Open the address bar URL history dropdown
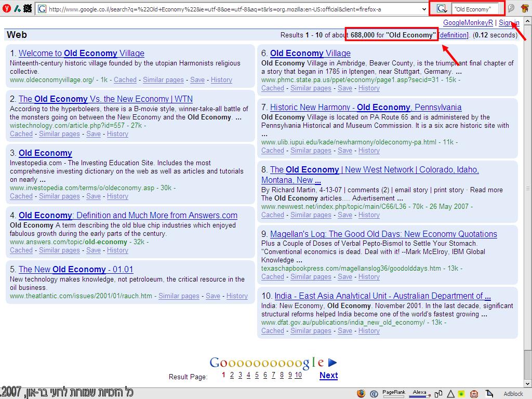The width and height of the screenshot is (532, 399). pyautogui.click(x=424, y=9)
